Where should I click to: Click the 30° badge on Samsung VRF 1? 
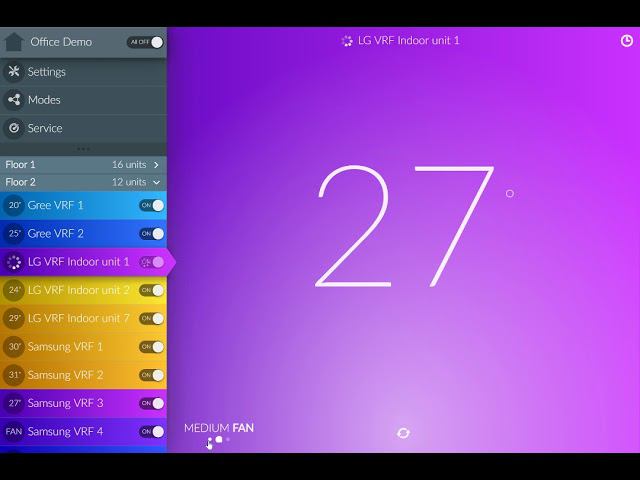[14, 347]
